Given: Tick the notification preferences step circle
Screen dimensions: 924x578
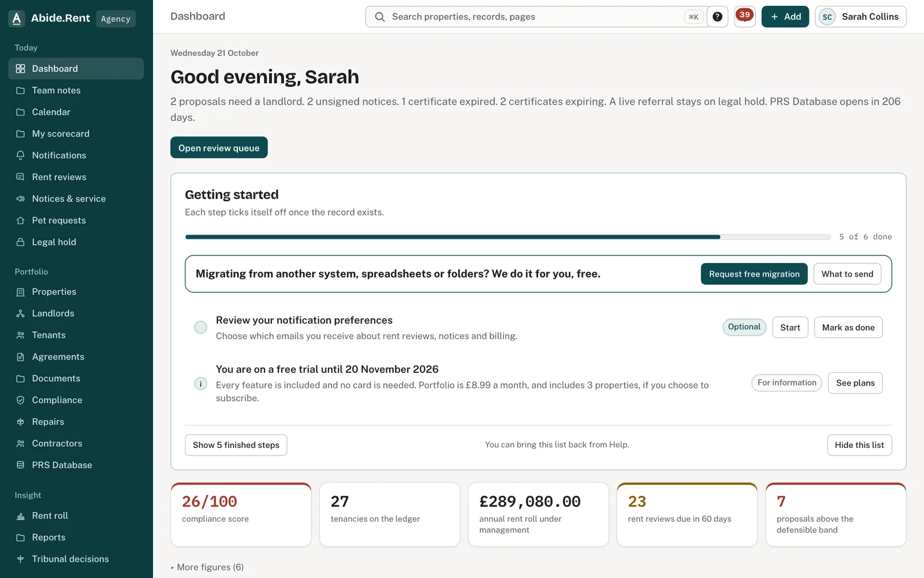Looking at the screenshot, I should pyautogui.click(x=200, y=327).
